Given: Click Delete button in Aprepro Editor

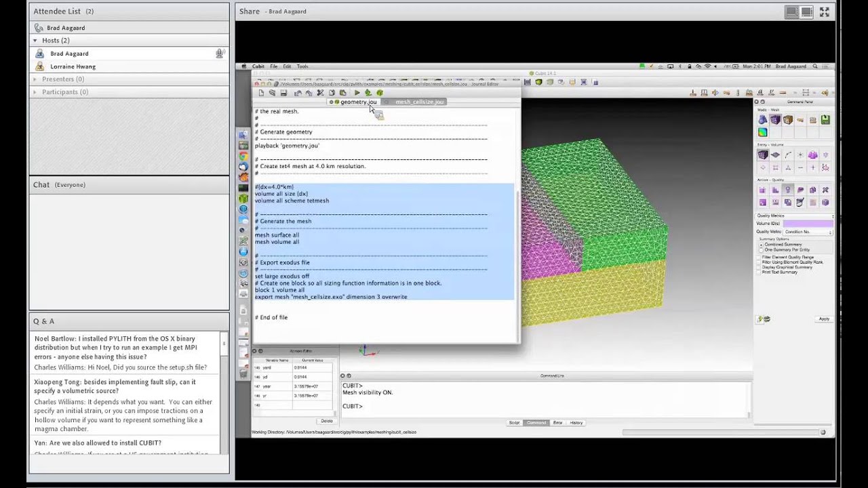Looking at the screenshot, I should (x=326, y=421).
